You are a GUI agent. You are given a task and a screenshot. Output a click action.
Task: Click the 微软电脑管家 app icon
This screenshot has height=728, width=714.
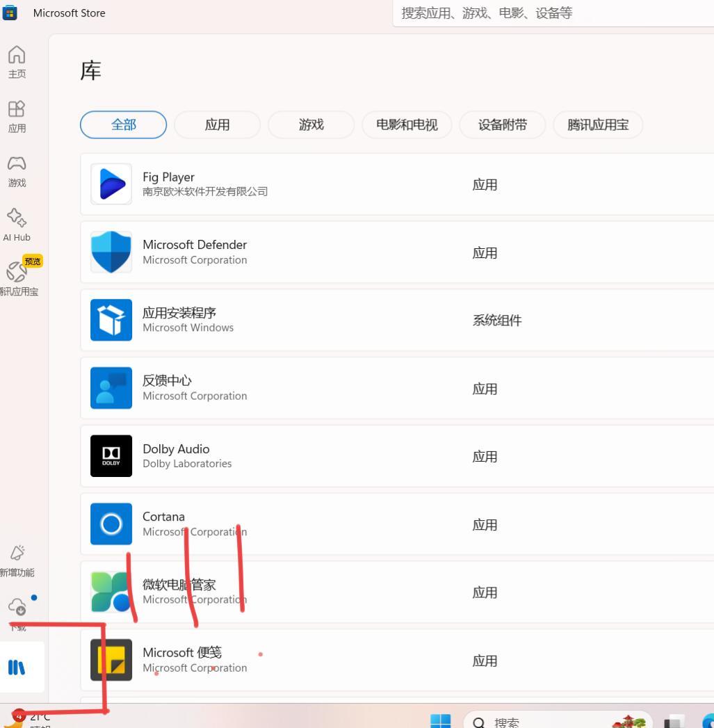(111, 592)
